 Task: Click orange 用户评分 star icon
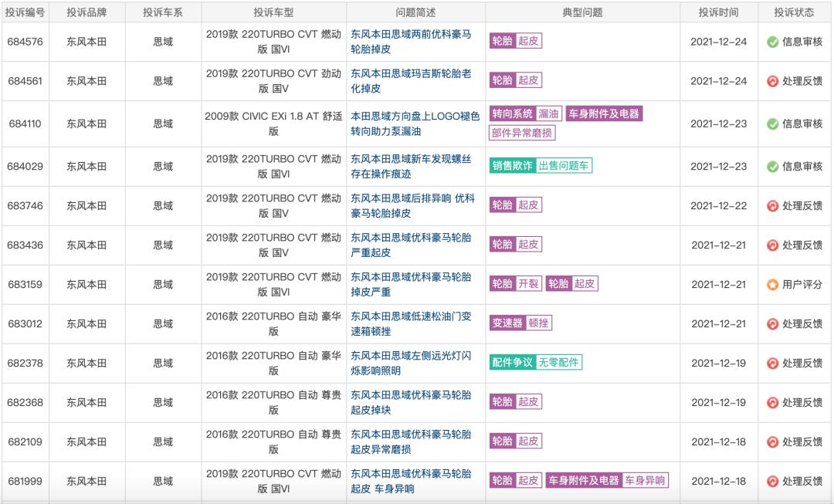point(772,284)
